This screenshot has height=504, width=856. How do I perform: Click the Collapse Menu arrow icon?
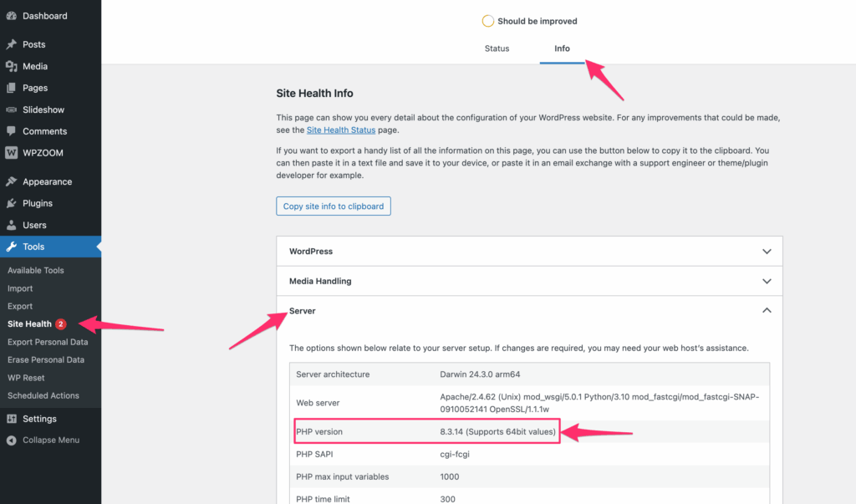point(11,440)
